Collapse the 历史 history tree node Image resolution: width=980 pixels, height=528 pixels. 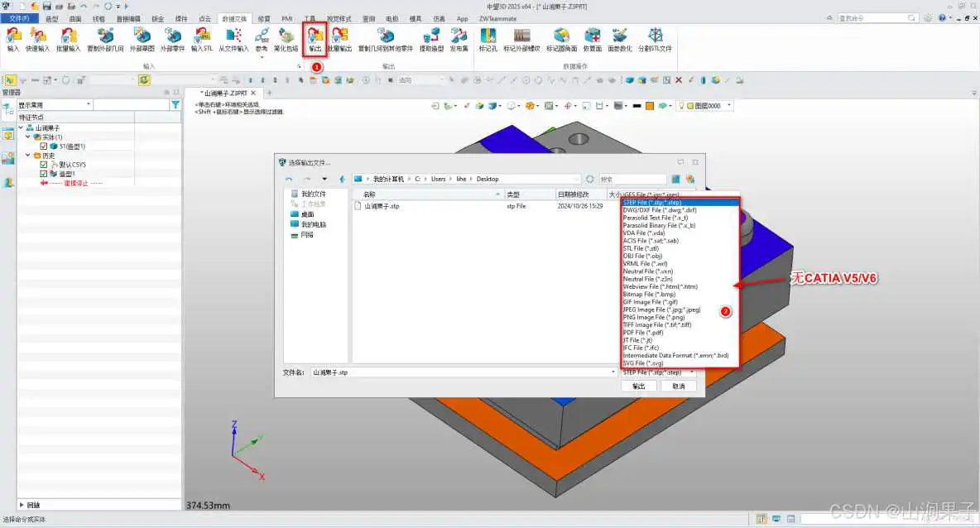click(27, 156)
